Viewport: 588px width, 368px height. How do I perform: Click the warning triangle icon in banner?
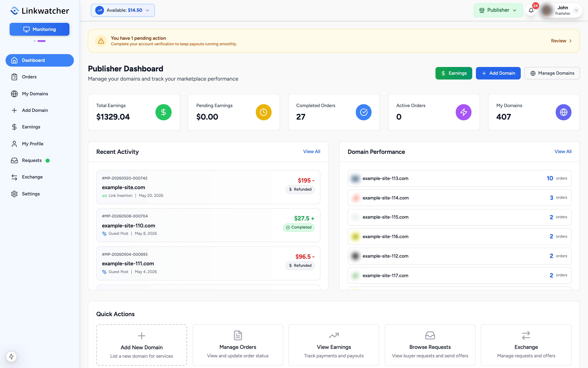click(x=101, y=41)
